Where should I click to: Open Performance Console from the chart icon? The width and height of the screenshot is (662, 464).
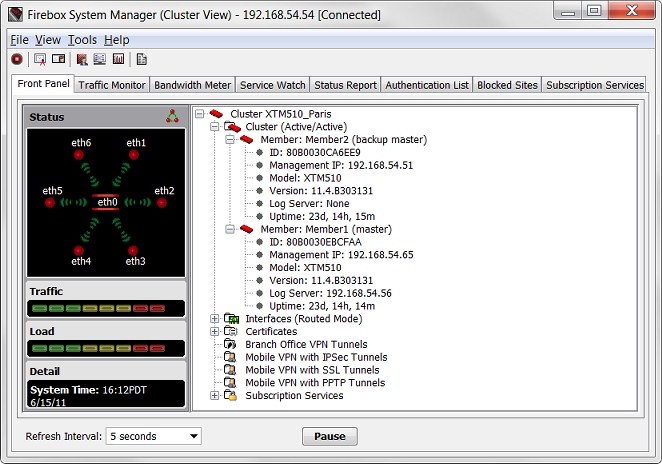tap(118, 59)
